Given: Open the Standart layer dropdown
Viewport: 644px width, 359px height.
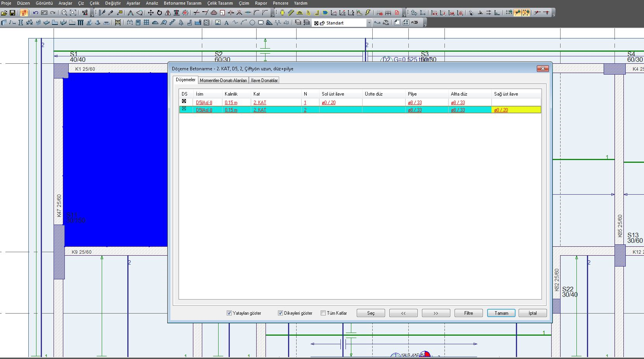Looking at the screenshot, I should click(x=369, y=23).
